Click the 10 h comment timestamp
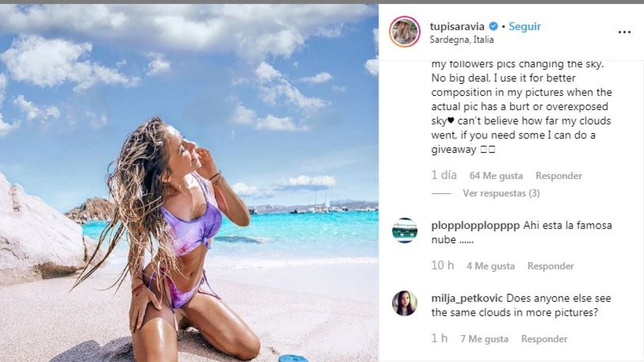This screenshot has height=362, width=644. click(x=443, y=265)
